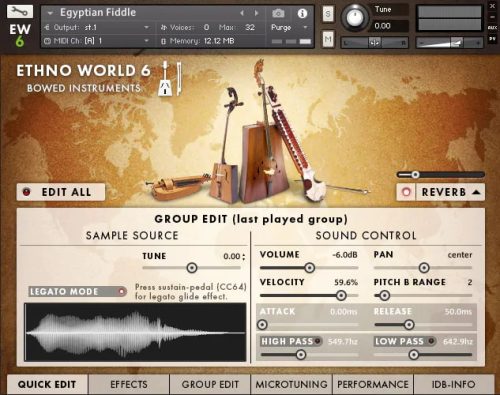Open instrument menu arrow beside Egyptian Fiddle

tap(50, 13)
